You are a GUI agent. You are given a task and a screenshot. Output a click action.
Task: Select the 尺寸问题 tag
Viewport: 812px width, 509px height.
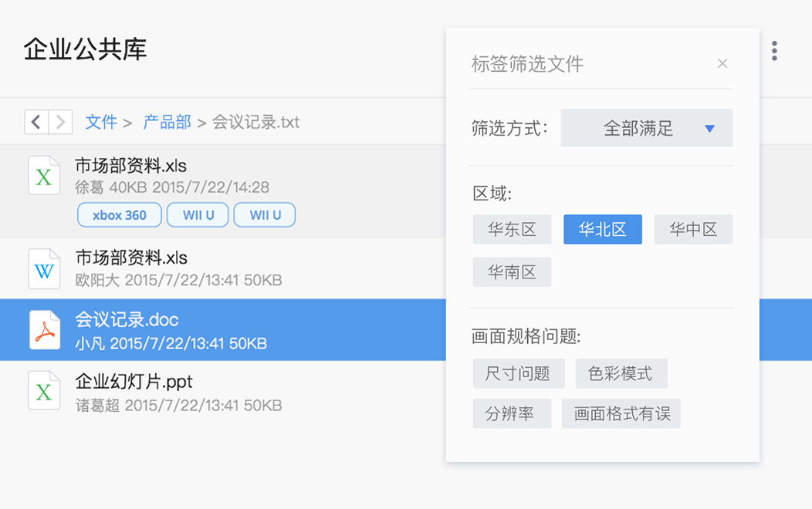(x=518, y=374)
